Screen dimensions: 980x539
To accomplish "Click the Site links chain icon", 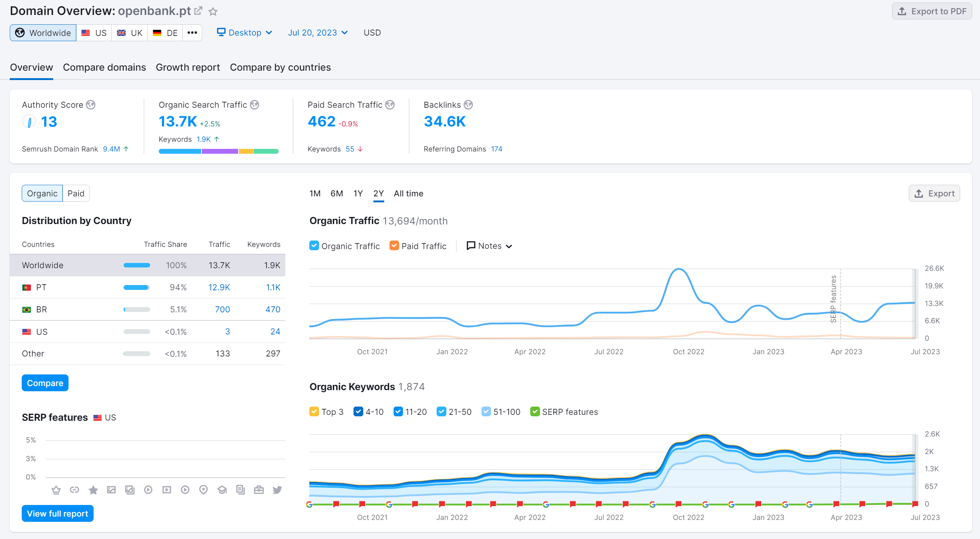I will click(x=75, y=490).
